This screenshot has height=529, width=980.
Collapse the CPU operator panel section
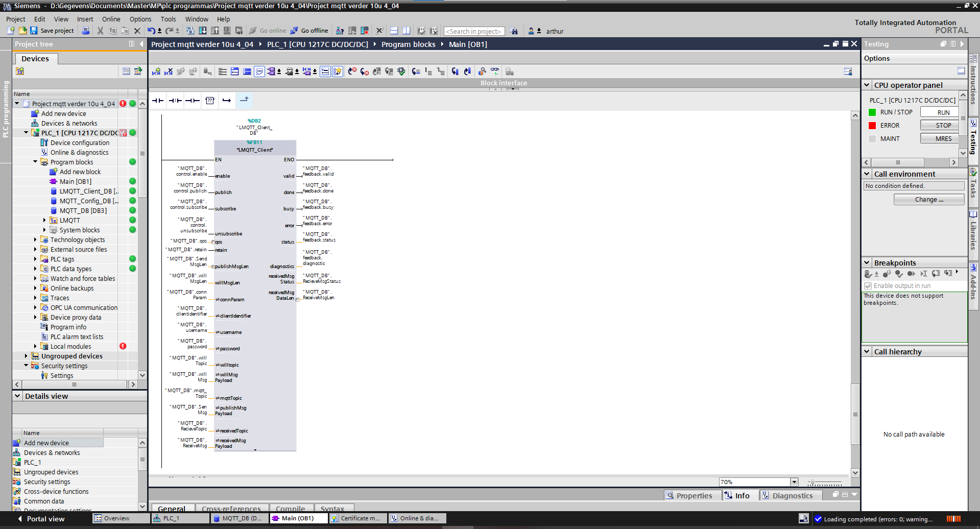867,85
